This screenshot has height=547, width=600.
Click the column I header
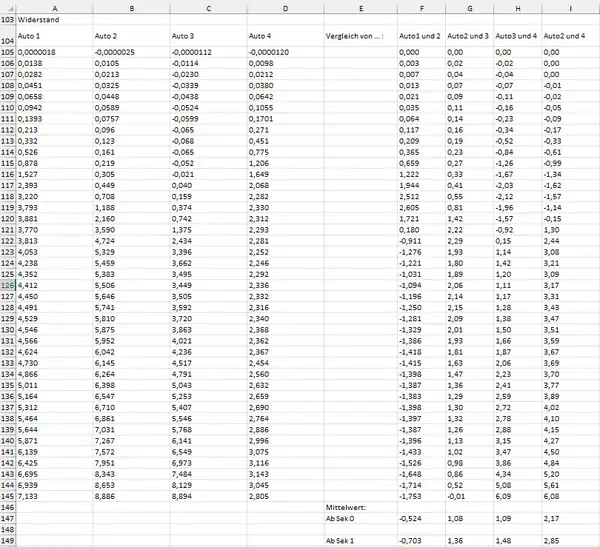tap(569, 7)
